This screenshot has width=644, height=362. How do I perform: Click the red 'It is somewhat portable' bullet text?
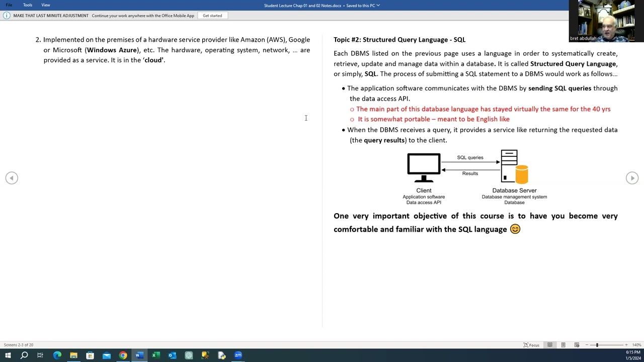tap(434, 119)
